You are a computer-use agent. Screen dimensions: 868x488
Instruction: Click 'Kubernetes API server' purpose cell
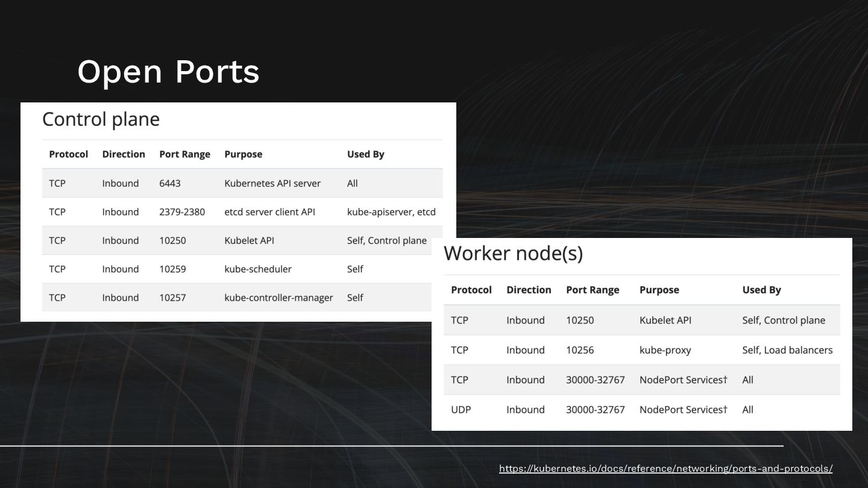(272, 183)
